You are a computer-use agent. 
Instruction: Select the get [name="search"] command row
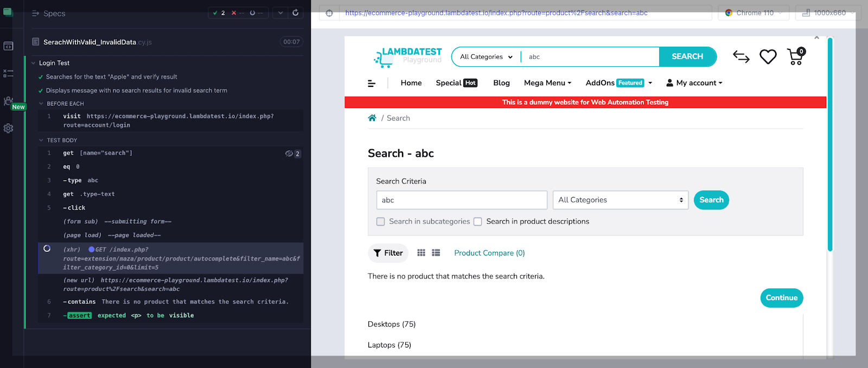point(170,153)
